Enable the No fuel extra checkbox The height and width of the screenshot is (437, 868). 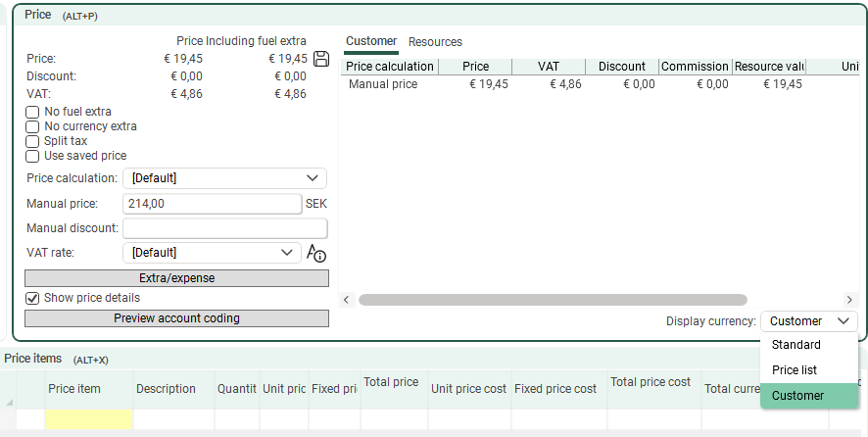click(x=32, y=112)
